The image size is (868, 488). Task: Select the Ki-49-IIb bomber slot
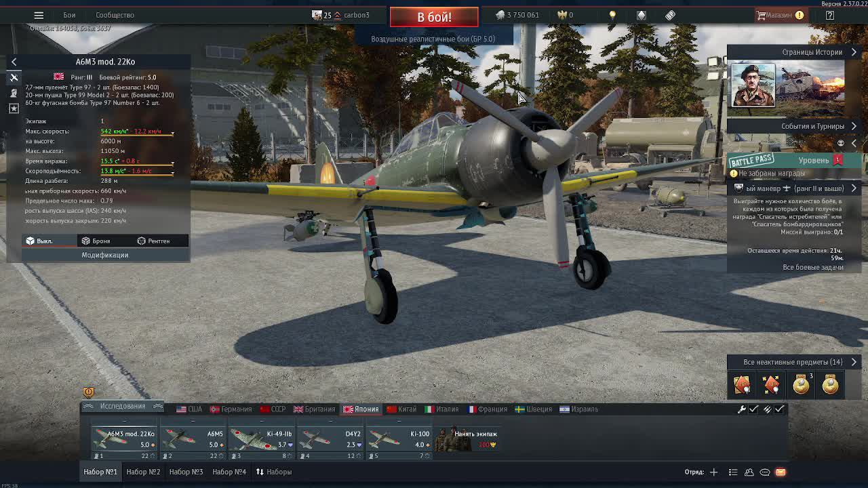[261, 439]
